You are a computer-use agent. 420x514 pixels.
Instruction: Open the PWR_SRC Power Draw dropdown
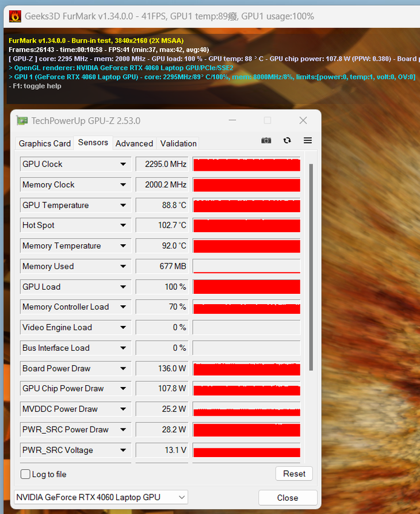click(x=123, y=429)
